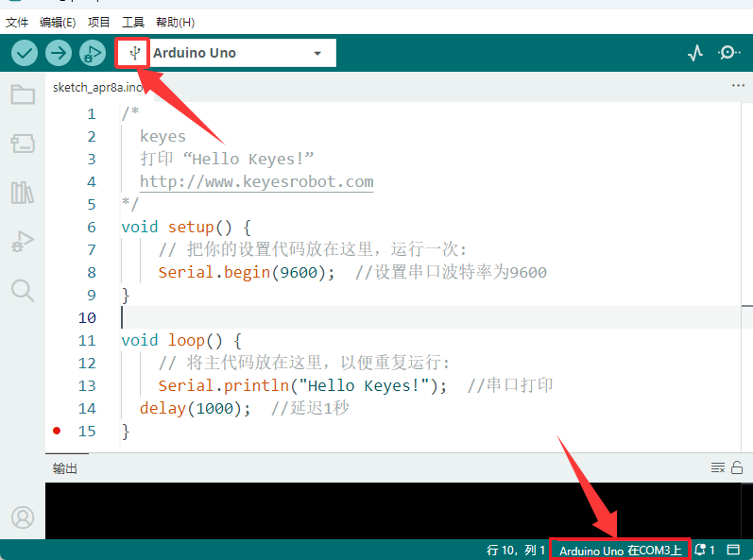Toggle the output panel lock icon
This screenshot has height=560, width=753.
pos(737,467)
